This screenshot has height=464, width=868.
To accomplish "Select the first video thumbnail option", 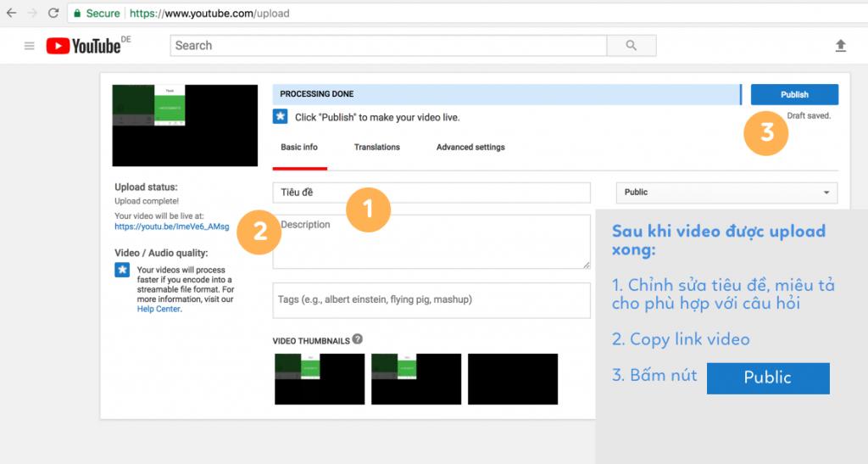I will [320, 379].
